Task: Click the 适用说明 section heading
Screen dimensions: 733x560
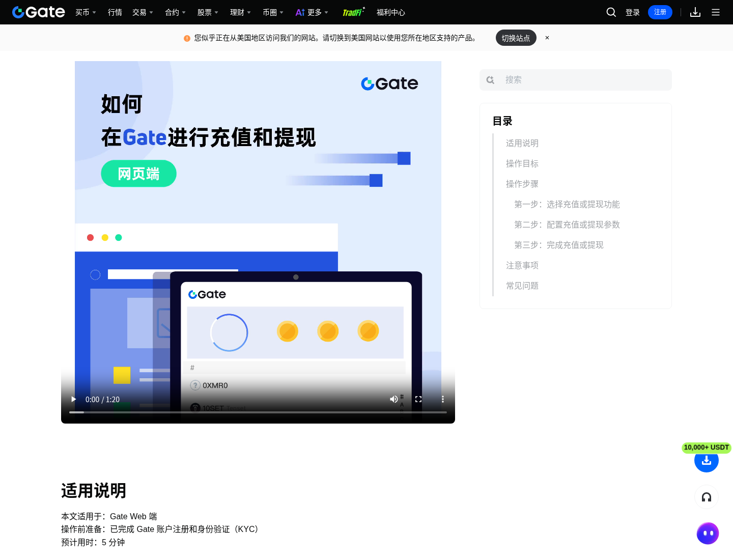Action: pos(94,491)
